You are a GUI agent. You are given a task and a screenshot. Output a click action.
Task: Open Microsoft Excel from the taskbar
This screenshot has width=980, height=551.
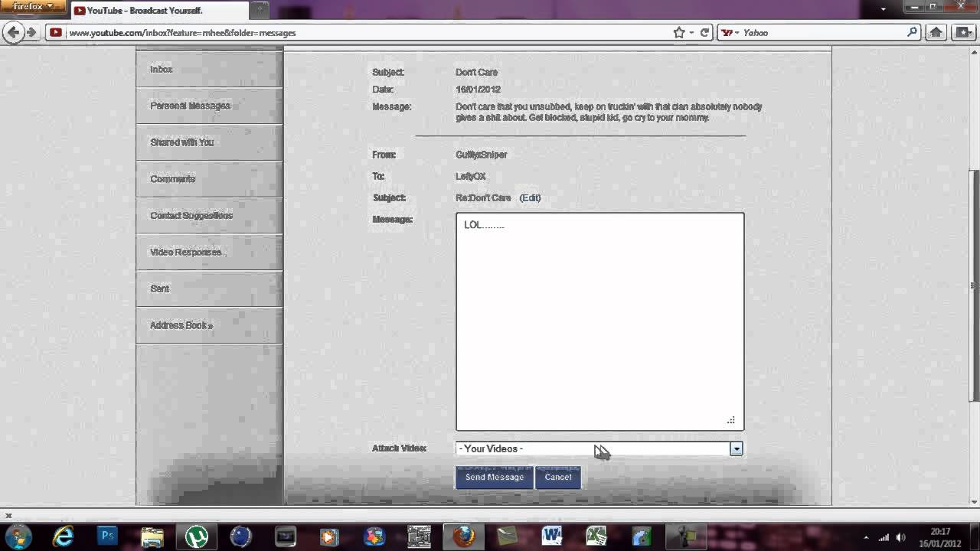(x=596, y=536)
